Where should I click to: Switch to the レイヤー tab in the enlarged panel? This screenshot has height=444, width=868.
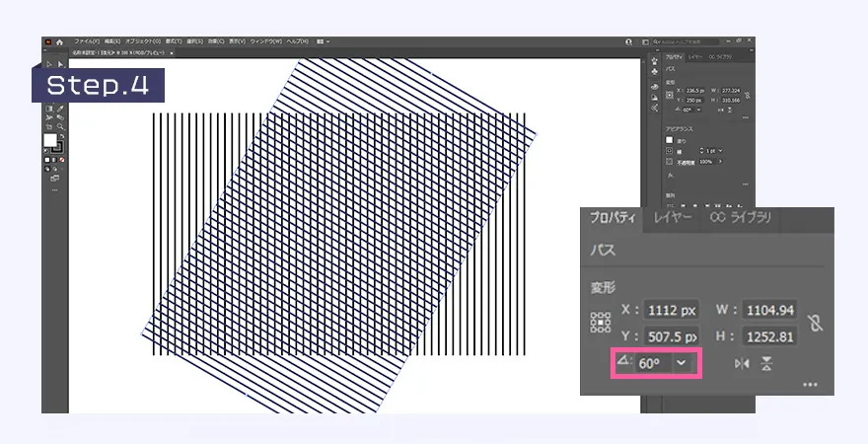point(673,218)
